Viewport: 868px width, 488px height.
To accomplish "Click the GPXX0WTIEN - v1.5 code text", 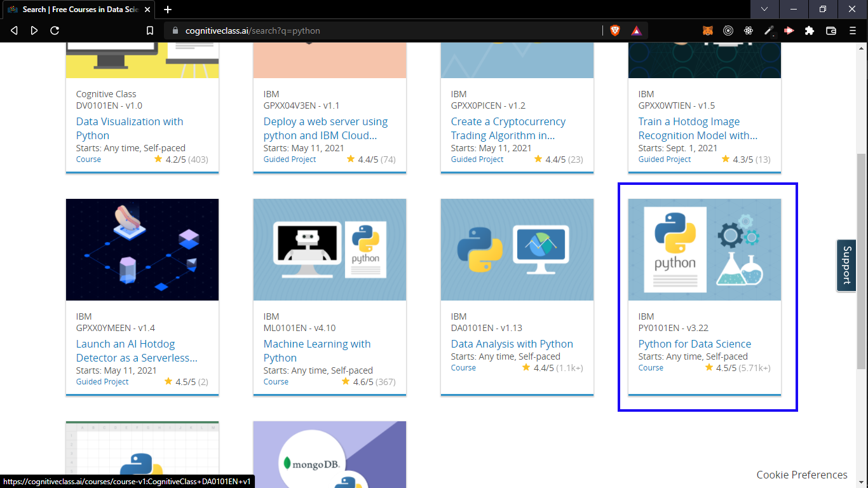I will pos(677,105).
